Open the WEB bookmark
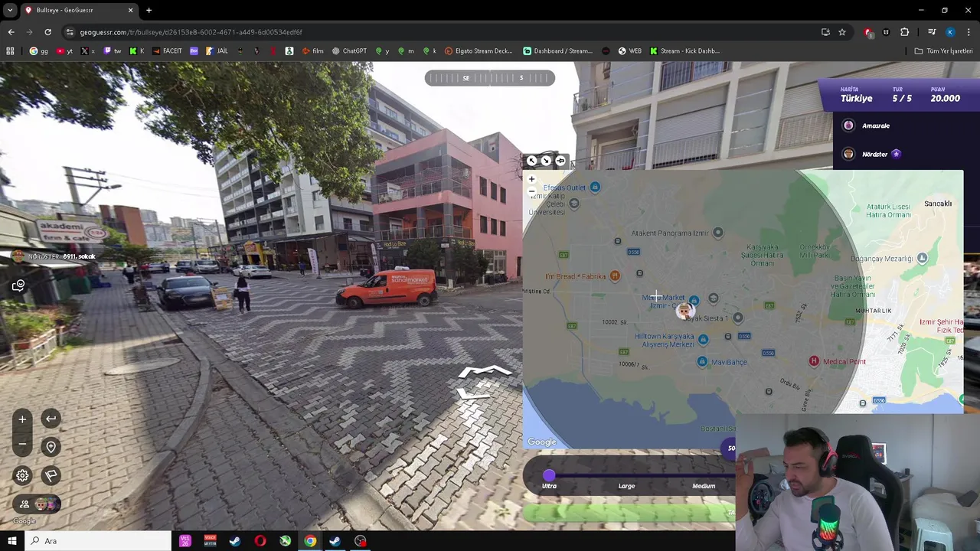The height and width of the screenshot is (551, 980). (629, 51)
